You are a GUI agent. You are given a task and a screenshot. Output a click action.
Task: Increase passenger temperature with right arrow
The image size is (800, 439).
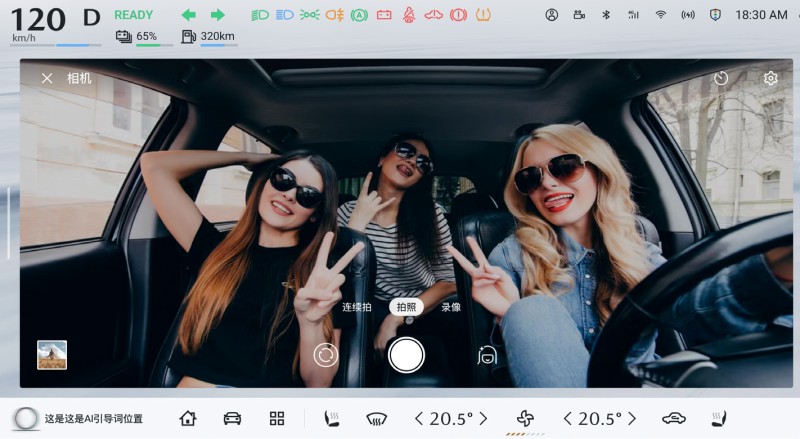pyautogui.click(x=632, y=419)
